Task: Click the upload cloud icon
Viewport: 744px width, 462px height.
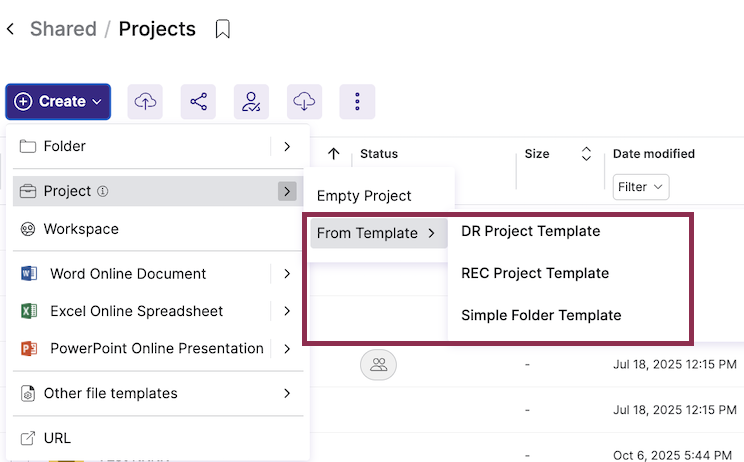Action: click(x=145, y=102)
